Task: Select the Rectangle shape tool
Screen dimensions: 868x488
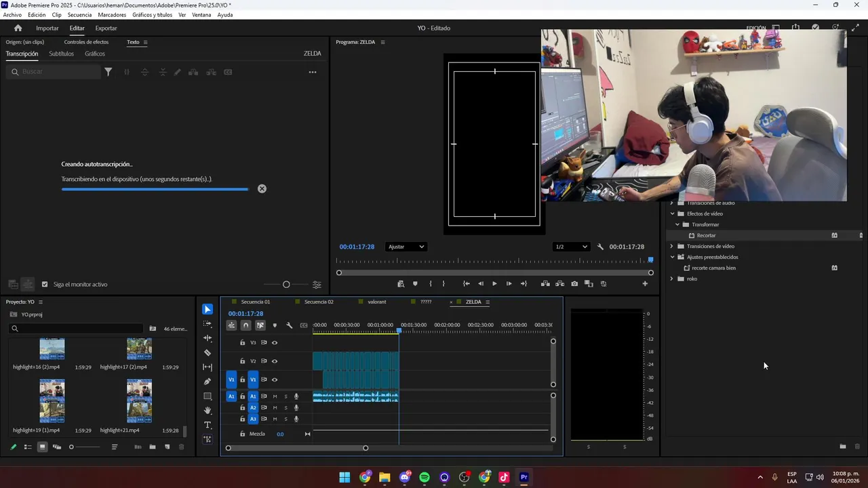Action: (x=208, y=396)
